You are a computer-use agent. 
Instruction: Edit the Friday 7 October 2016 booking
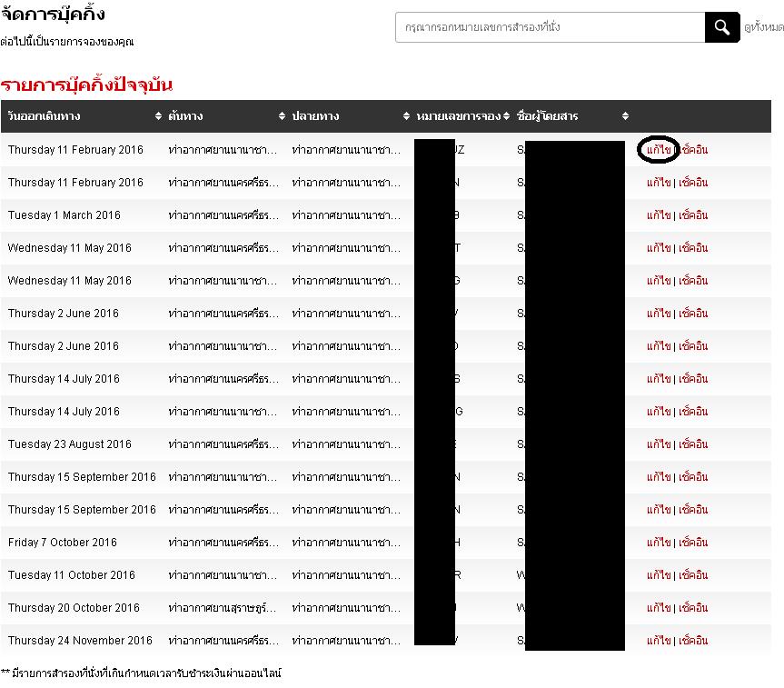(659, 542)
